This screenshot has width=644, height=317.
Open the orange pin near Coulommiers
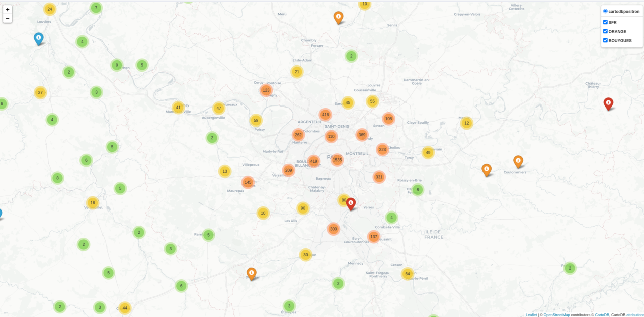(518, 161)
